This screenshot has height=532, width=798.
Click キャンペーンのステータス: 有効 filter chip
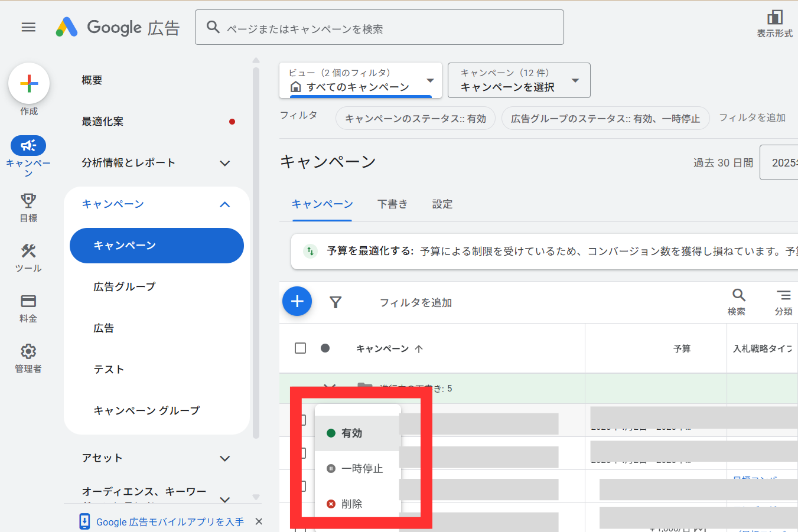(x=415, y=118)
